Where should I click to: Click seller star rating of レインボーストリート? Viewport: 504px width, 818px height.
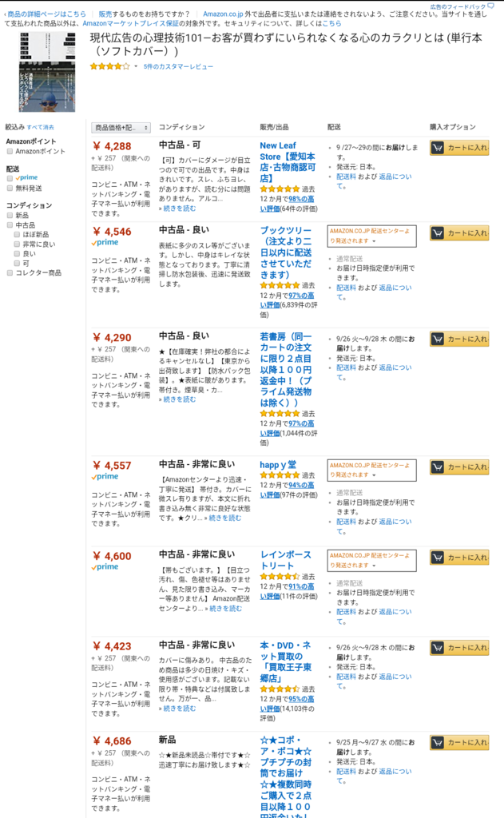pos(280,577)
